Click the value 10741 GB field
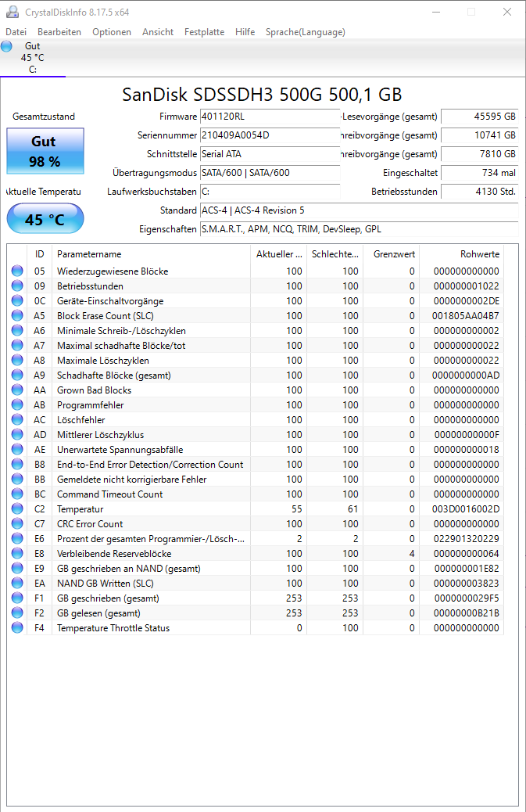This screenshot has height=812, width=526. point(479,135)
